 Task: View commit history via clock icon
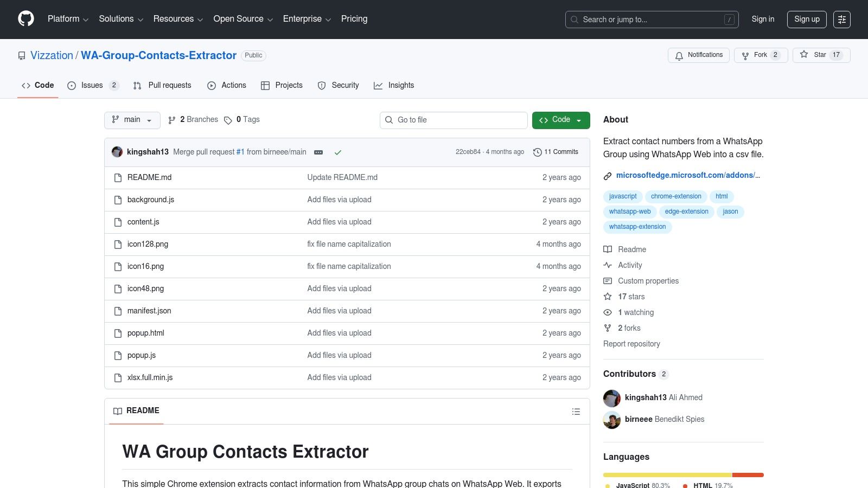pos(537,152)
